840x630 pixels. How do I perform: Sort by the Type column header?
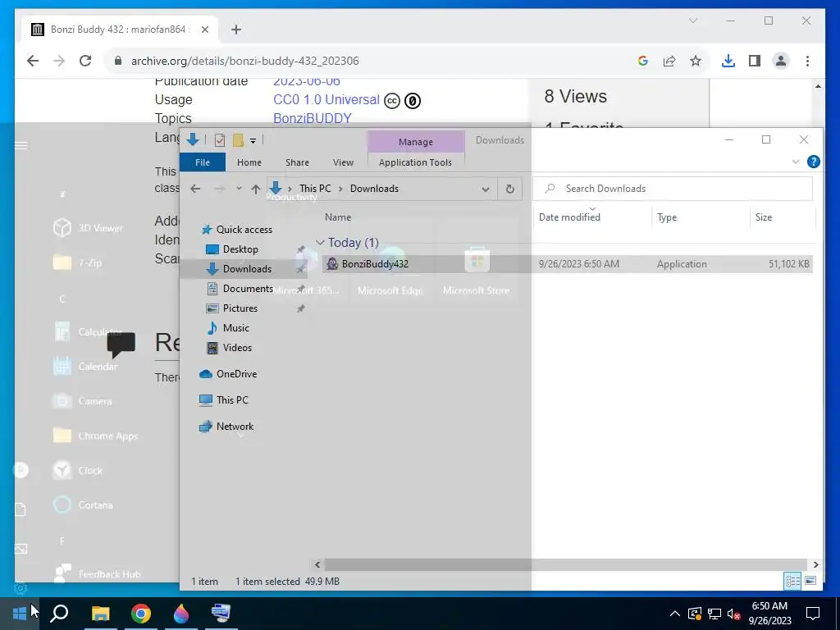667,217
